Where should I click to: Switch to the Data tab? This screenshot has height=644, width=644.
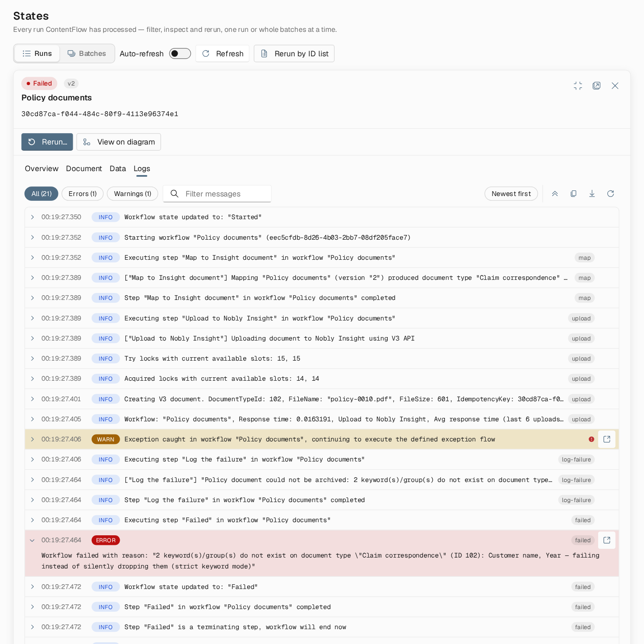pyautogui.click(x=118, y=169)
